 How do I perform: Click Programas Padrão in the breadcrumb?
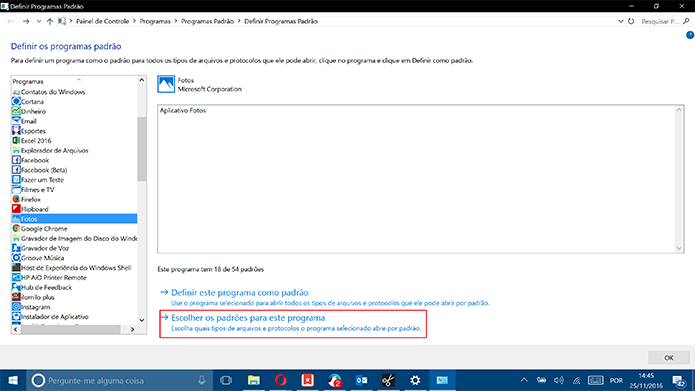(207, 21)
